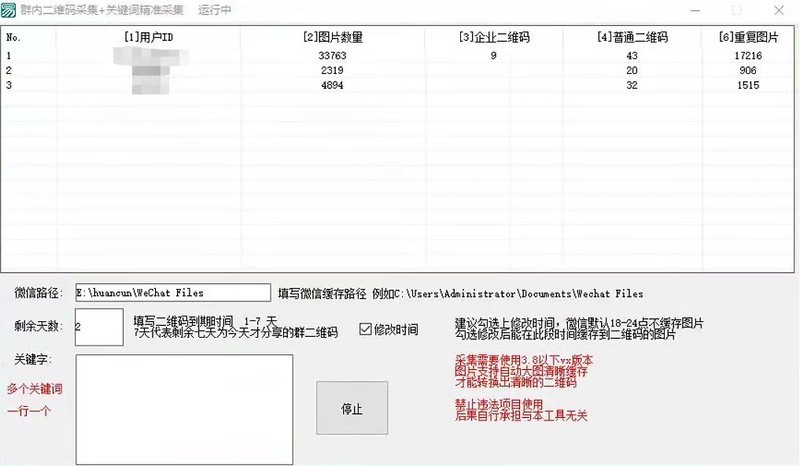Viewport: 800px width, 466px height.
Task: Click the [4]普通二维码 column header
Action: pos(631,37)
